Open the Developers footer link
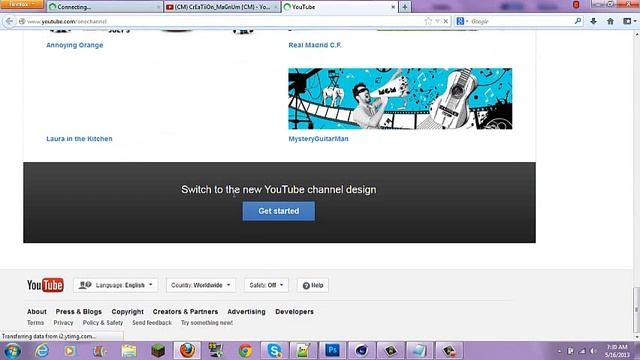 coord(294,311)
